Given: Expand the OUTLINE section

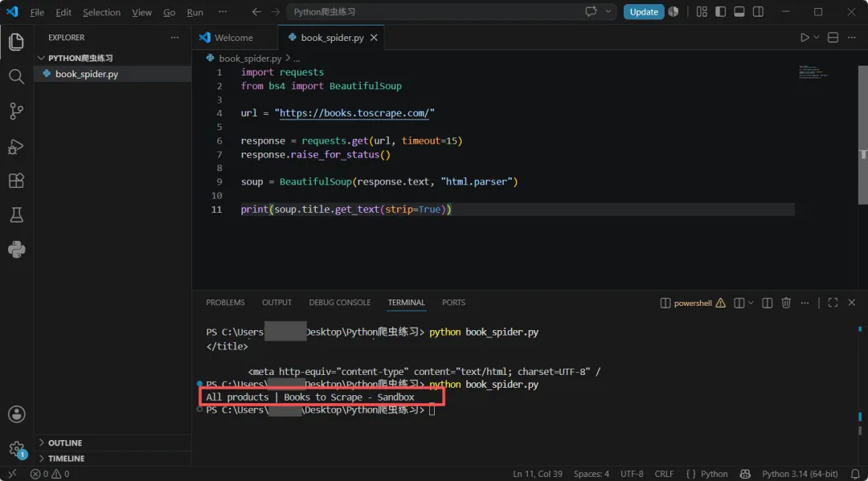Looking at the screenshot, I should coord(113,442).
